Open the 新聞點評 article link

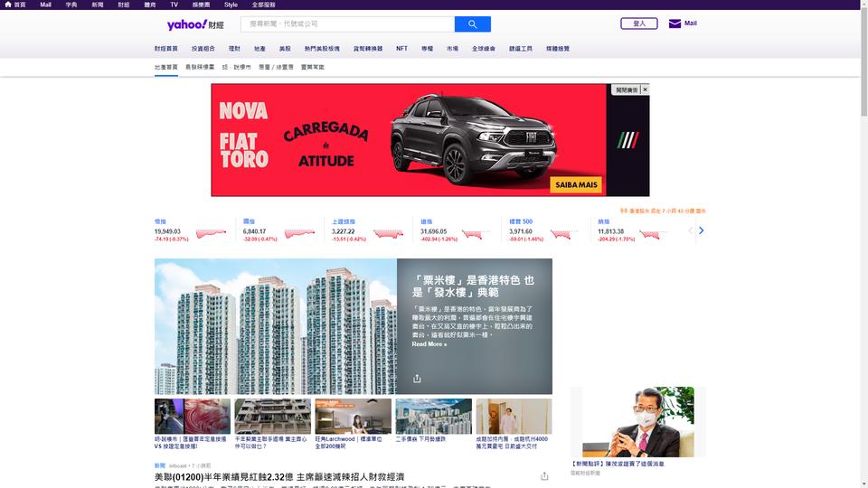[618, 464]
